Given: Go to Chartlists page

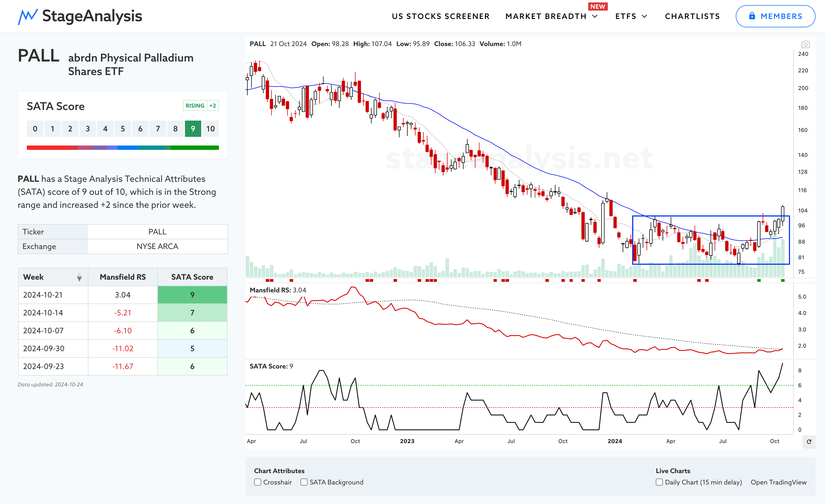Looking at the screenshot, I should pyautogui.click(x=692, y=16).
